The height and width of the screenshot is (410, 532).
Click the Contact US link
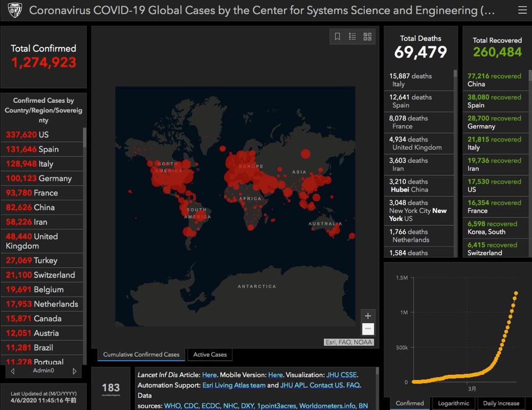point(326,385)
